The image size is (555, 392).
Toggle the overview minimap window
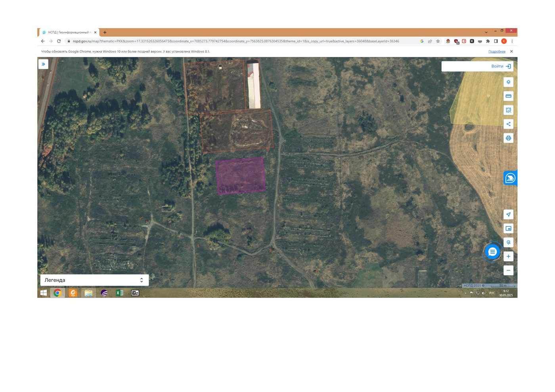tap(508, 228)
